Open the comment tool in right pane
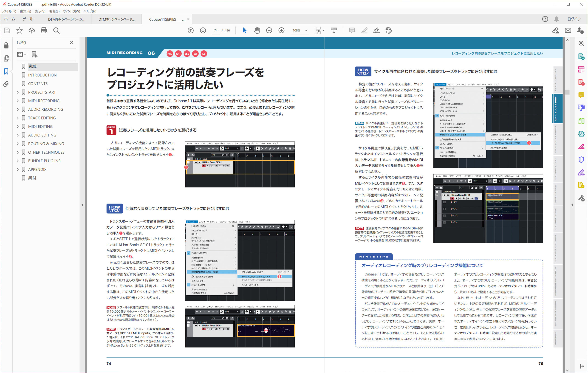 (581, 95)
